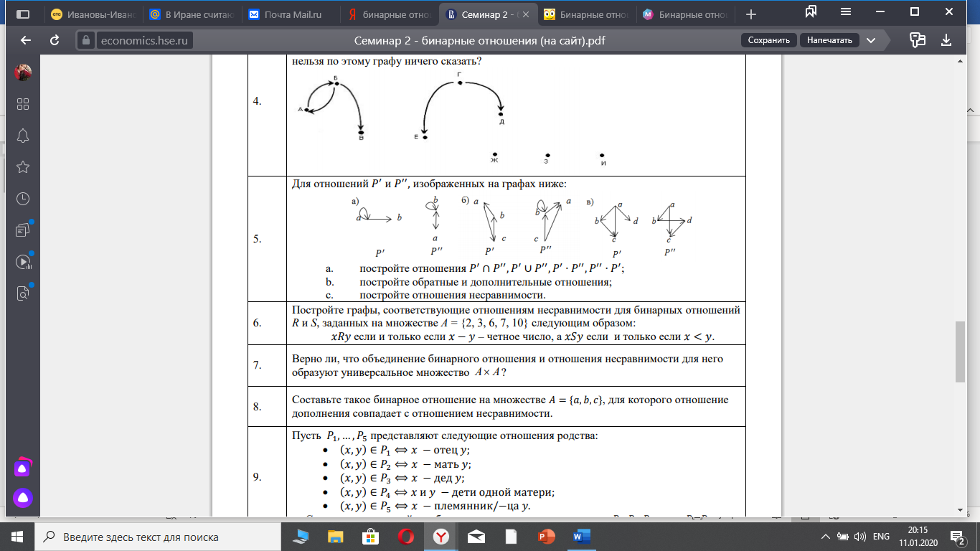The height and width of the screenshot is (551, 980).
Task: Open a new browser tab
Action: [751, 14]
